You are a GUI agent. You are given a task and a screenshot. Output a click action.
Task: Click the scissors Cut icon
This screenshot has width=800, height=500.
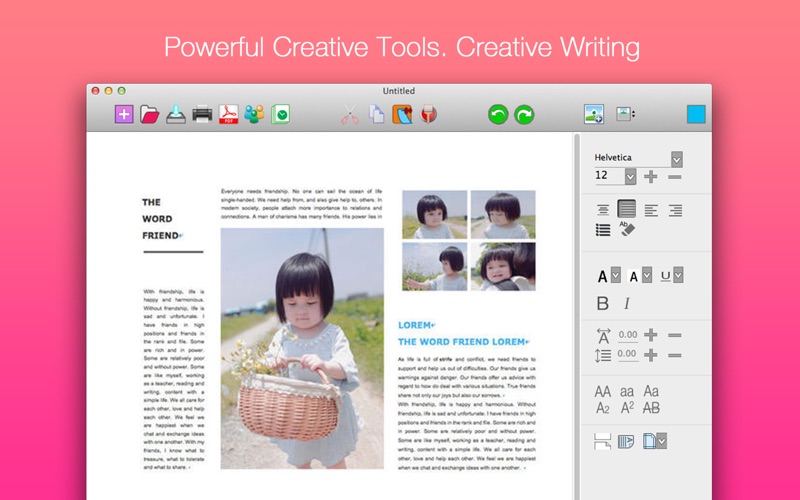tap(350, 114)
